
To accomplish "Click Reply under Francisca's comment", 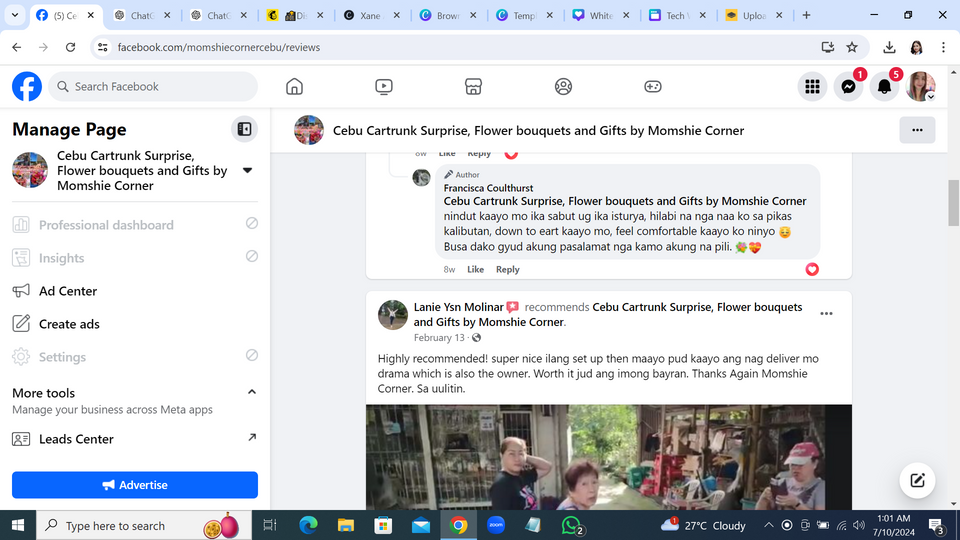I will tap(508, 269).
